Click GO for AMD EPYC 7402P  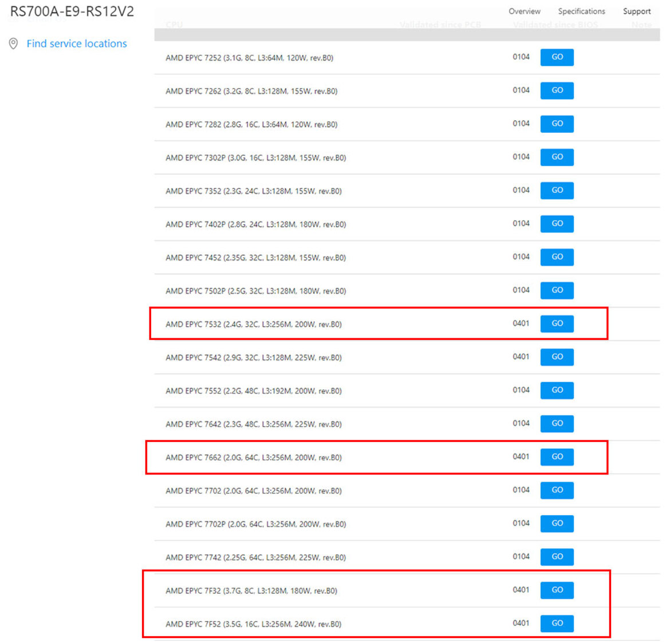point(557,224)
